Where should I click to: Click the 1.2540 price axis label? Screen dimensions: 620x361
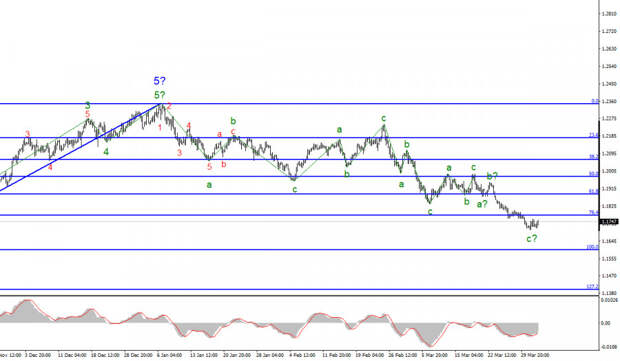pyautogui.click(x=609, y=66)
